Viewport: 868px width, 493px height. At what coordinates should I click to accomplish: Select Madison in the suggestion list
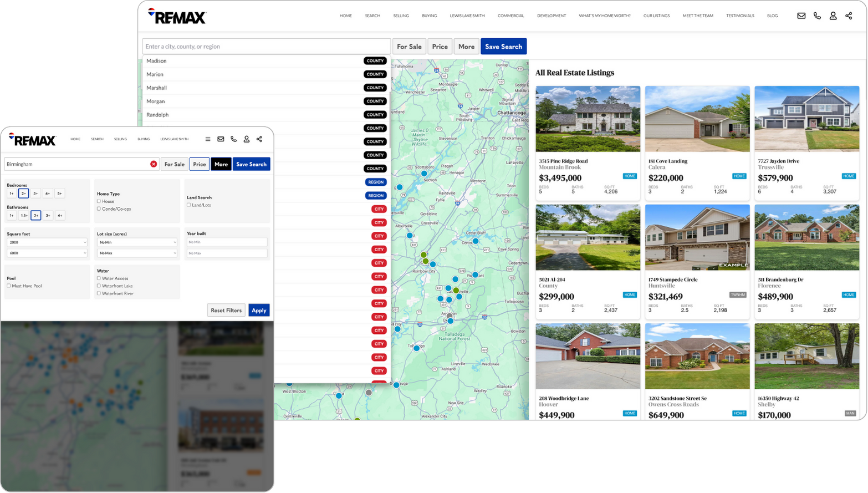(266, 61)
